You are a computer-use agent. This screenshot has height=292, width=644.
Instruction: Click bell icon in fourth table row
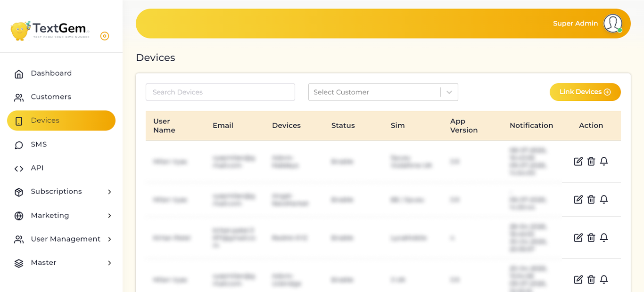tap(604, 280)
